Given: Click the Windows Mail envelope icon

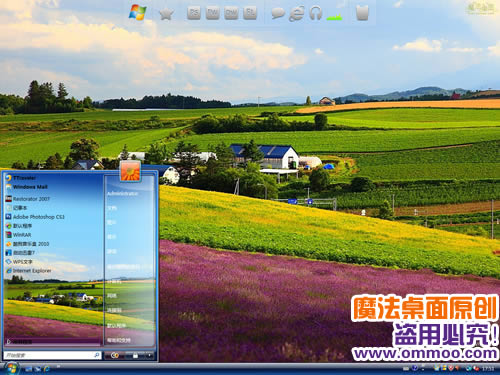Looking at the screenshot, I should (8, 187).
